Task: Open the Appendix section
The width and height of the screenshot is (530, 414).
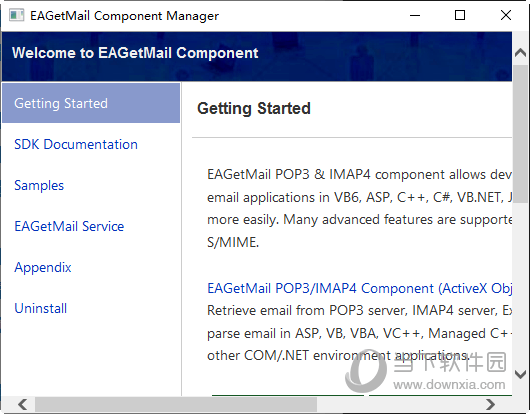Action: [x=43, y=267]
